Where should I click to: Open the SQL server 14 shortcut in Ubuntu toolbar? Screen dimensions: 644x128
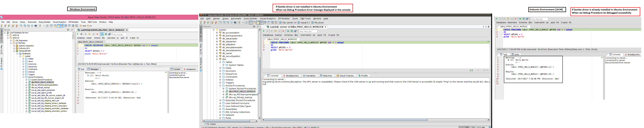pos(287,23)
